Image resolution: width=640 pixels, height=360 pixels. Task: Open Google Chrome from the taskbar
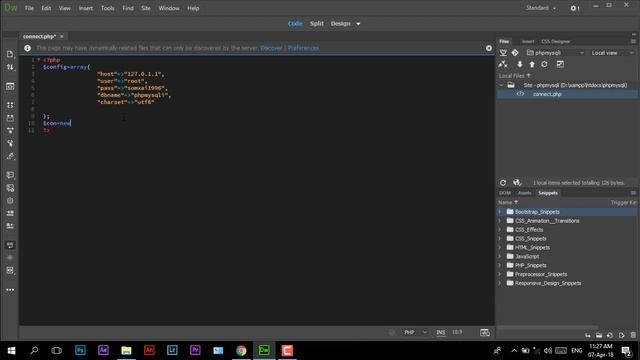pyautogui.click(x=241, y=350)
